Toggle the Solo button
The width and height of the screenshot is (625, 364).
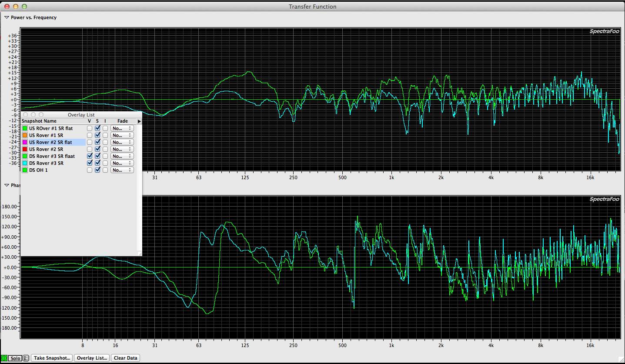(x=15, y=358)
